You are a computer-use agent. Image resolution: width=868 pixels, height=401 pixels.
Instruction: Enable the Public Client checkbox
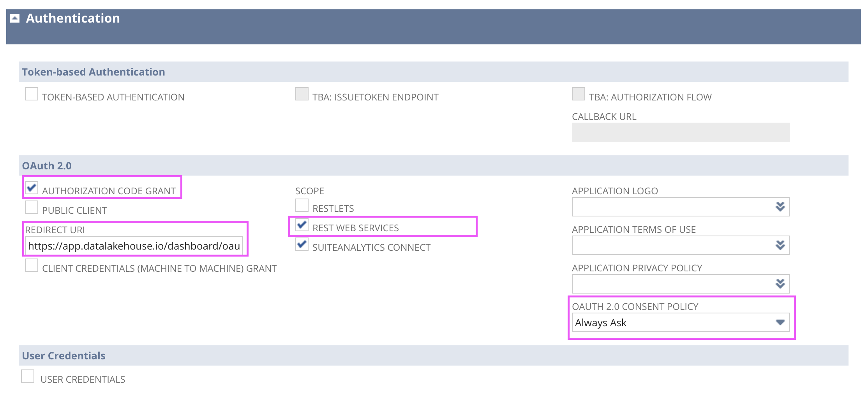(32, 208)
